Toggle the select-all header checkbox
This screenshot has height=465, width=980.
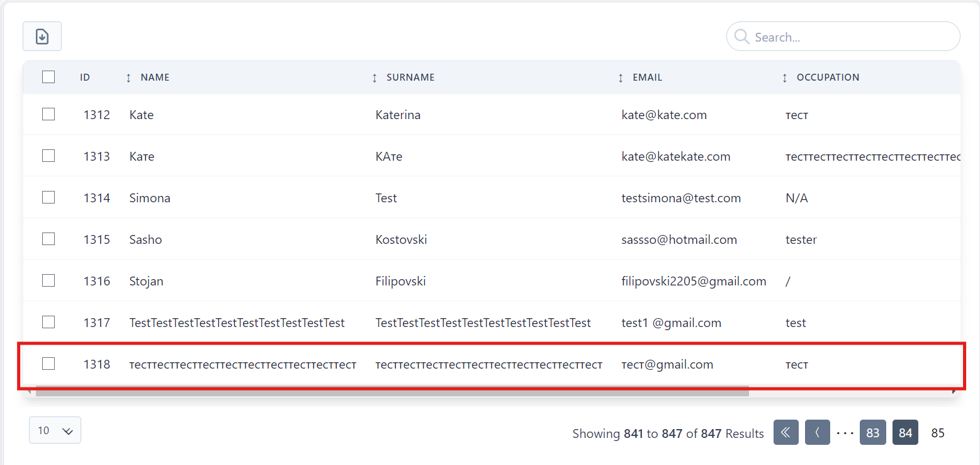point(48,77)
